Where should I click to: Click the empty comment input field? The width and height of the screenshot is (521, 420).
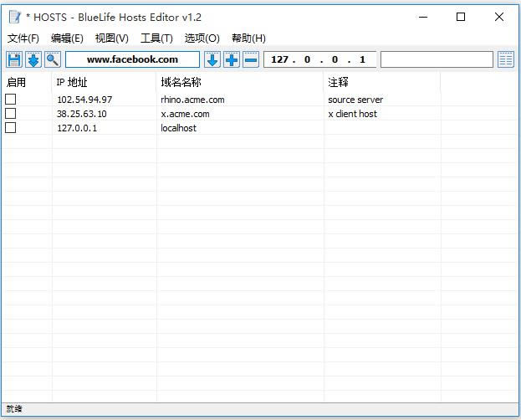tap(437, 59)
